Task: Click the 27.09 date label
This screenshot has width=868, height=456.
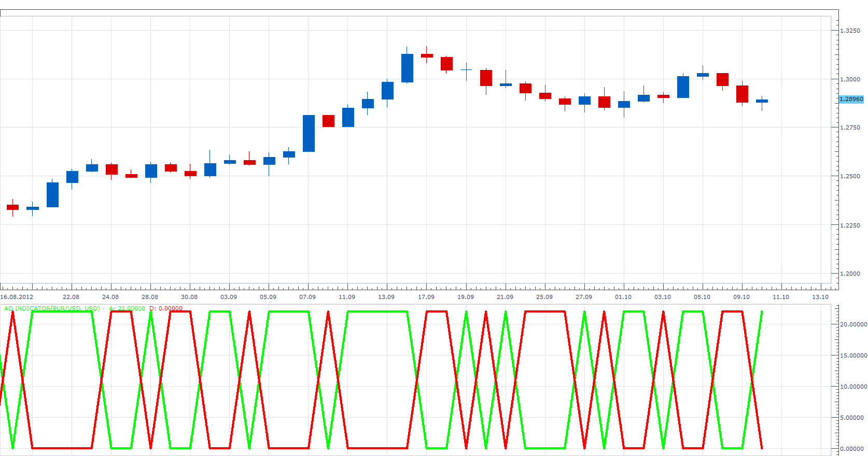Action: [584, 297]
